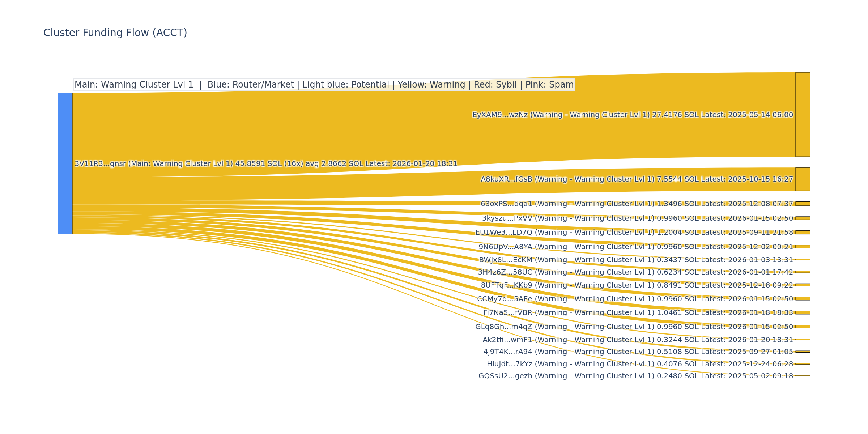Viewport: 868px width, 434px height.
Task: Click the large EyXAM9...wzNz yellow node
Action: point(803,114)
